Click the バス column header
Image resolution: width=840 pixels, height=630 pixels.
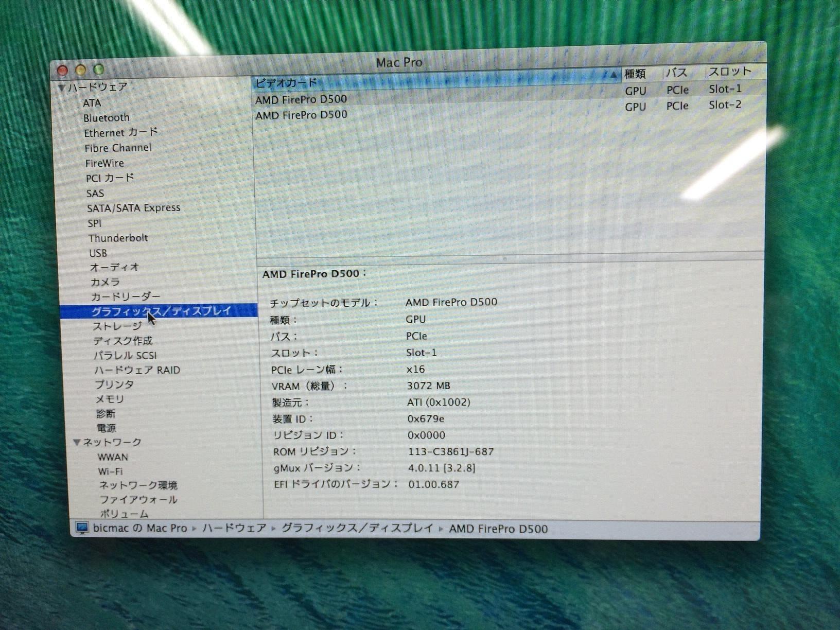click(x=676, y=73)
